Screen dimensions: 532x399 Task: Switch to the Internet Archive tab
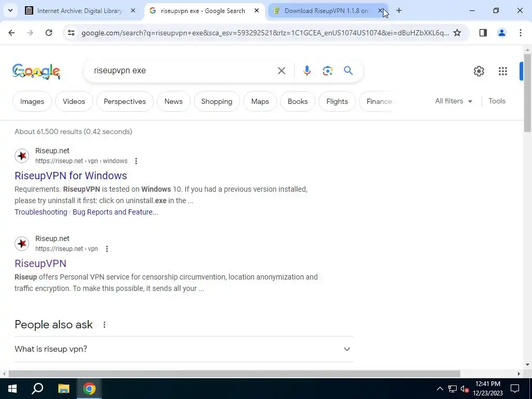[x=79, y=11]
